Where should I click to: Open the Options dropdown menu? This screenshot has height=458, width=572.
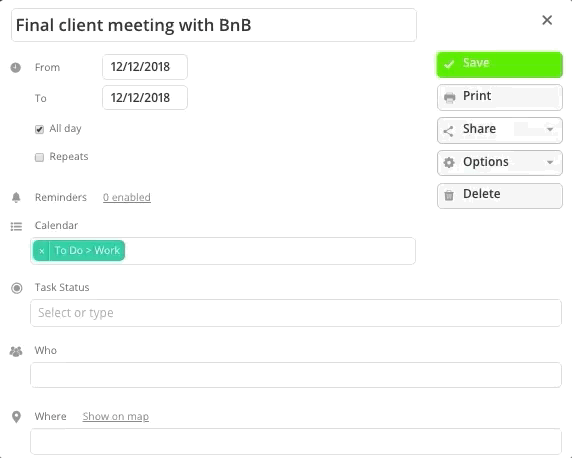pyautogui.click(x=500, y=162)
